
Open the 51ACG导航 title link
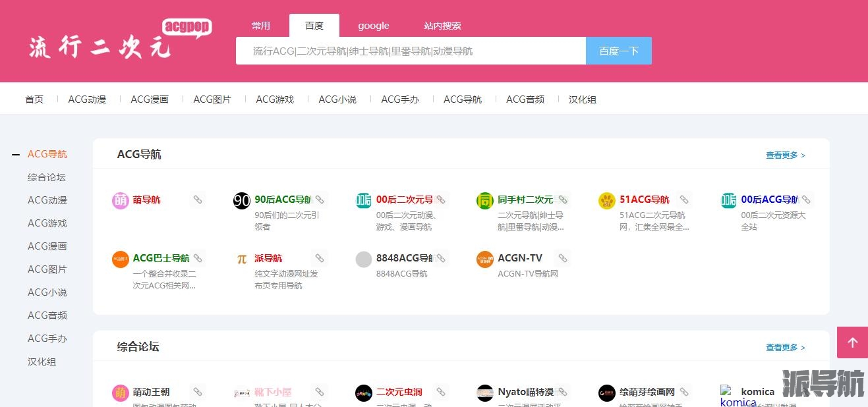645,200
